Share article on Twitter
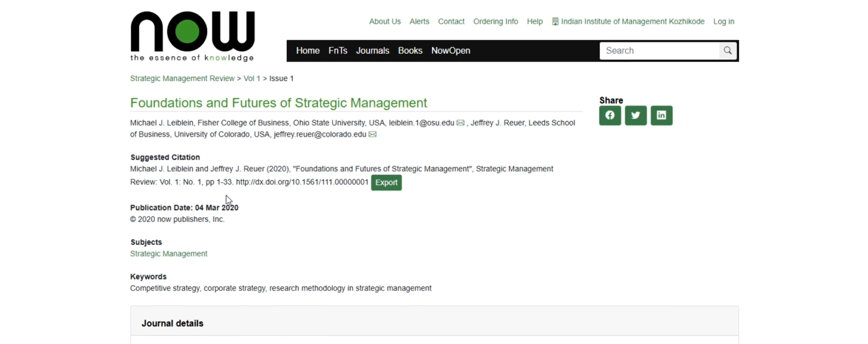Screen dimensions: 868x344 (635, 115)
